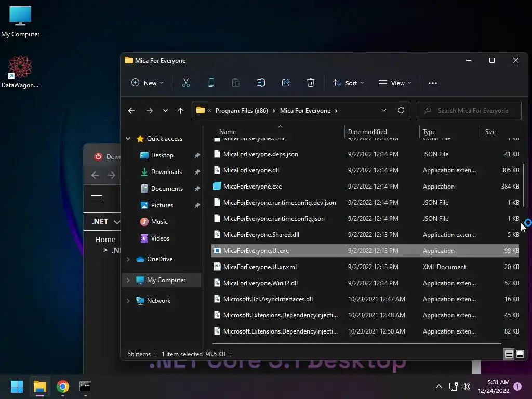Click File Explorer taskbar icon
The image size is (532, 399).
point(40,387)
